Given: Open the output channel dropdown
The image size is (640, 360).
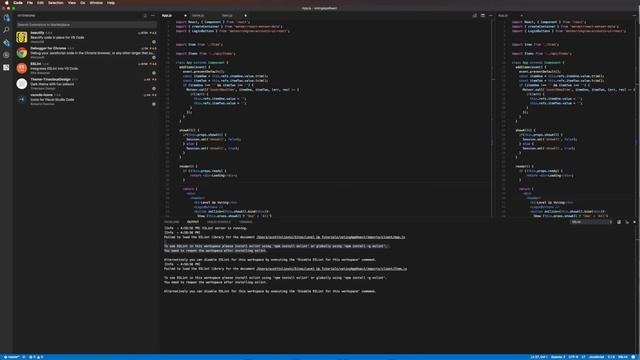Looking at the screenshot, I should point(591,222).
